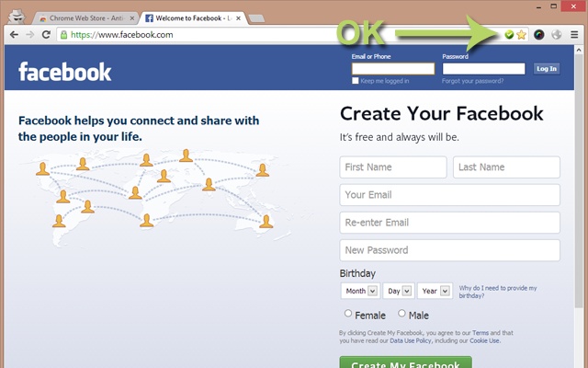Open the dark circular extension icon
Viewport: 588px width, 368px height.
[539, 35]
